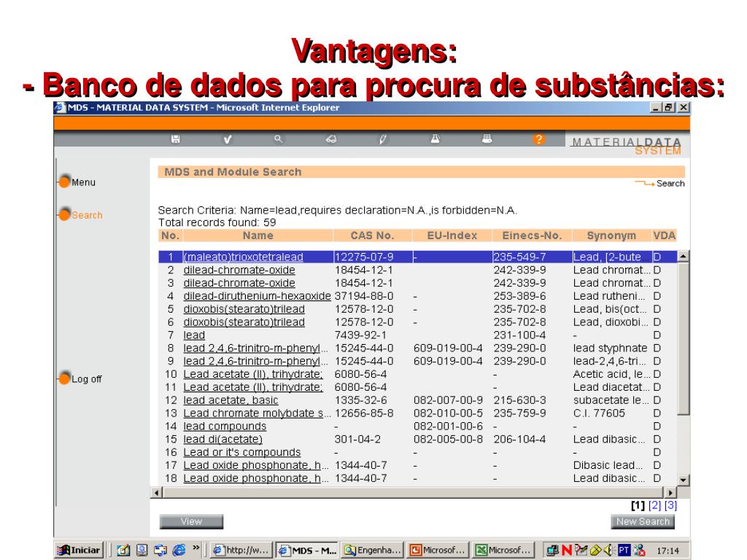Click the list's scroll down arrow
Viewport: 747px width, 560px height.
tap(683, 480)
